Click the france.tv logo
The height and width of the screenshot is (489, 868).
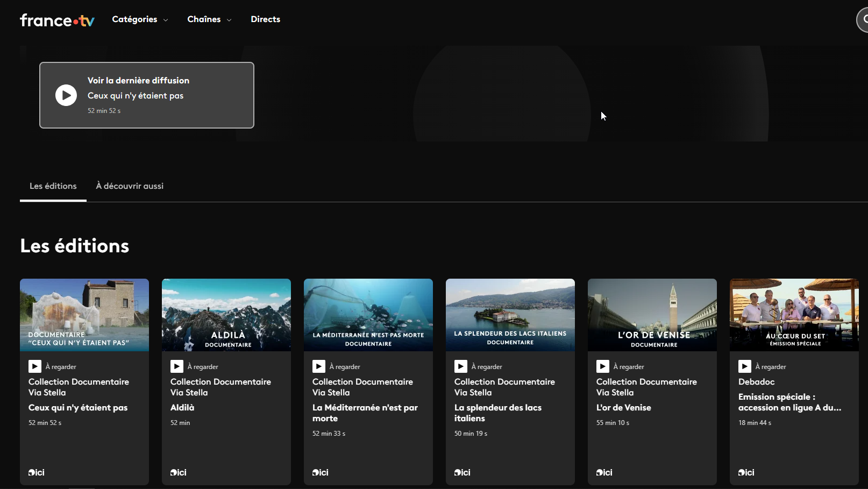[x=57, y=20]
